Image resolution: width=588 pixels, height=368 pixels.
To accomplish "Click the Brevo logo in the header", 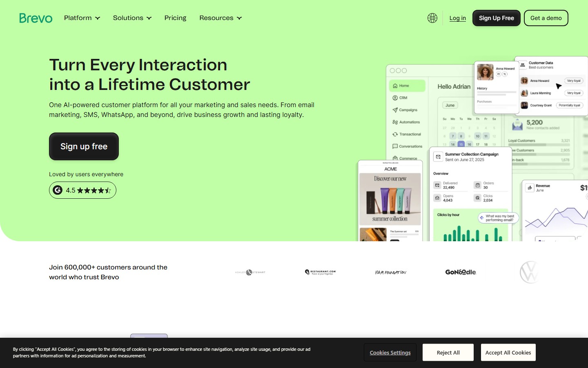I will 36,18.
